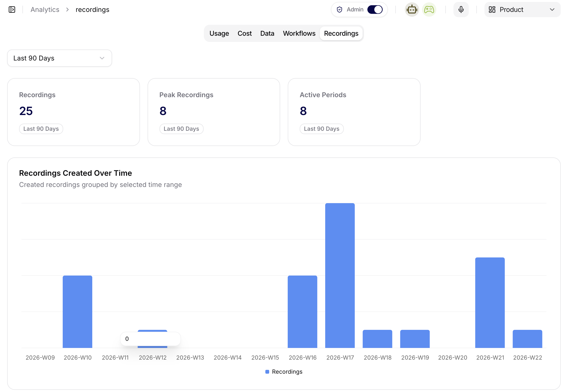Click the 2026-W11 axis label

[x=115, y=358]
